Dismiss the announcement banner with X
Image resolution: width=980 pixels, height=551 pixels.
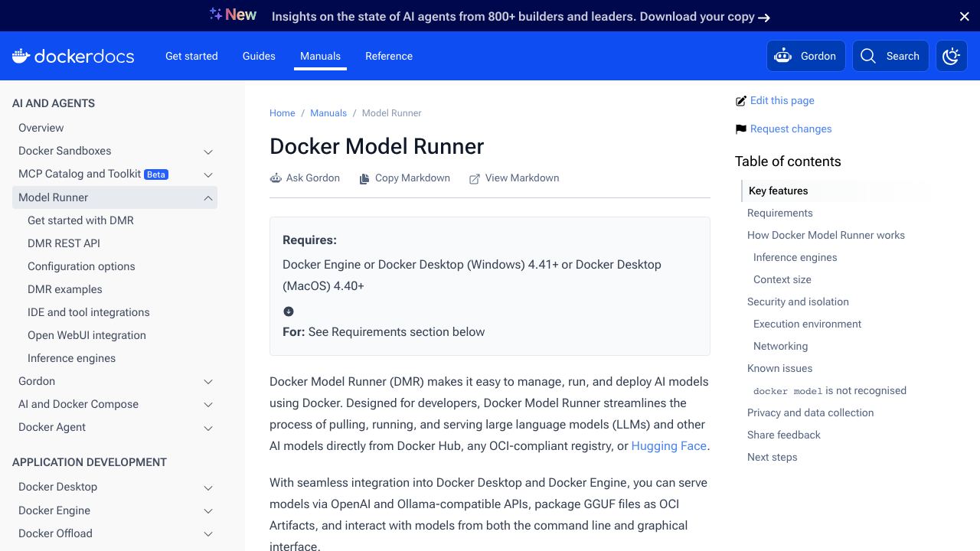pyautogui.click(x=965, y=16)
